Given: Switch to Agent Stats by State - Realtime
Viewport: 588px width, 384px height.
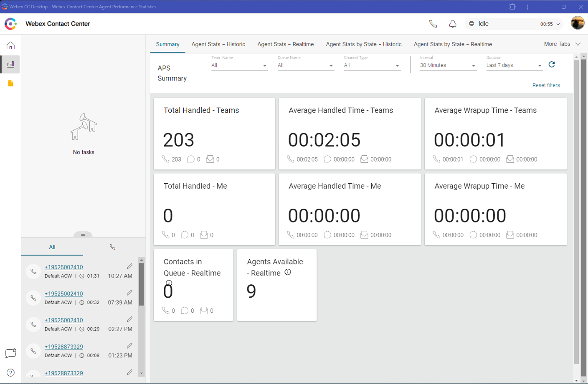Looking at the screenshot, I should (453, 44).
